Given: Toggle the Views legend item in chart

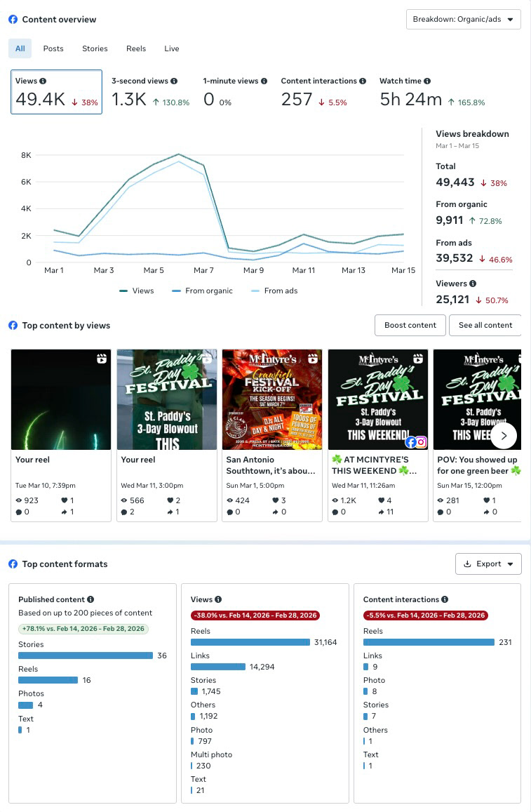Looking at the screenshot, I should click(x=137, y=291).
